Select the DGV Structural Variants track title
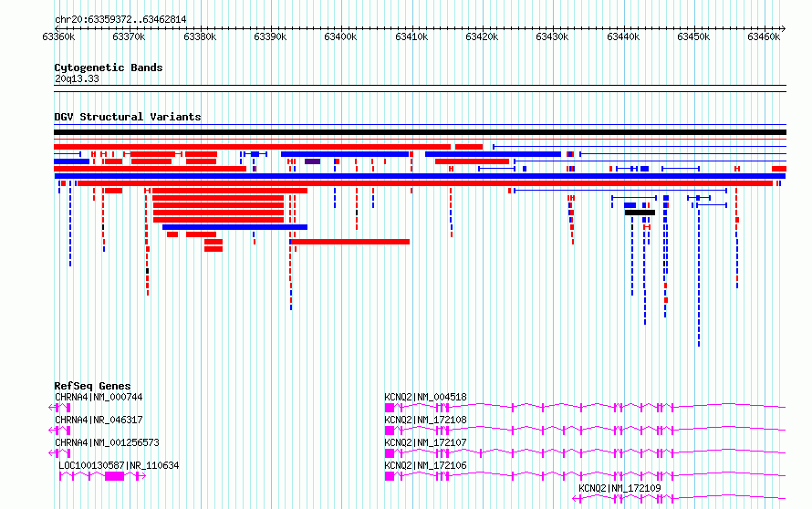The image size is (812, 509). point(128,117)
